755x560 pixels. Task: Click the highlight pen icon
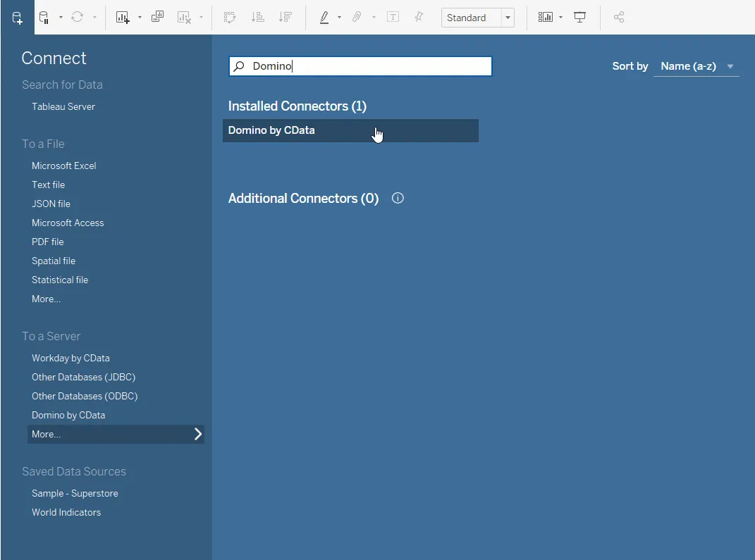click(324, 18)
